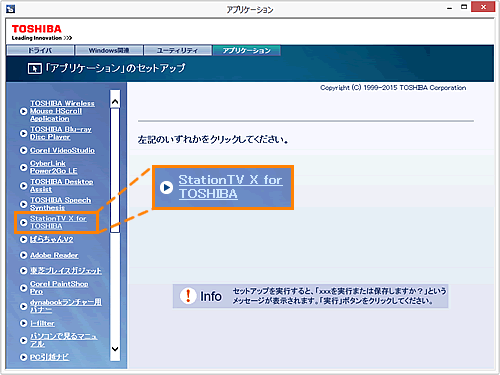Viewport: 500px width, 375px height.
Task: Click the arrow icon beside TOSHIBA Wireless Mouse HScroll
Action: 23,111
